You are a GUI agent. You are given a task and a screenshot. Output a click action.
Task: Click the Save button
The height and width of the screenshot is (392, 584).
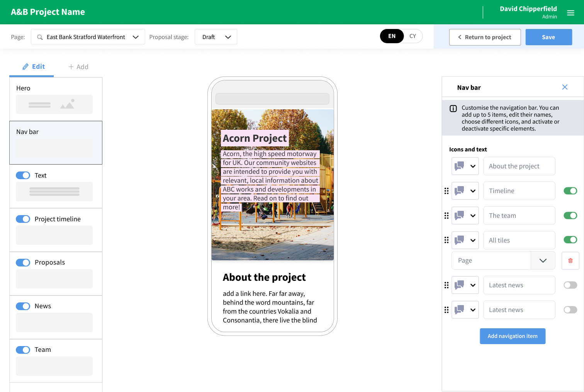548,37
